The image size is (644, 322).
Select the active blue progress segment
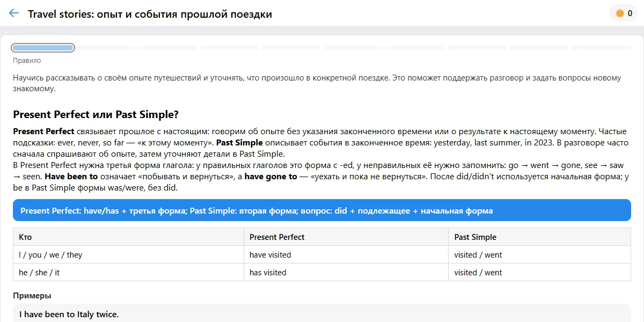(43, 48)
